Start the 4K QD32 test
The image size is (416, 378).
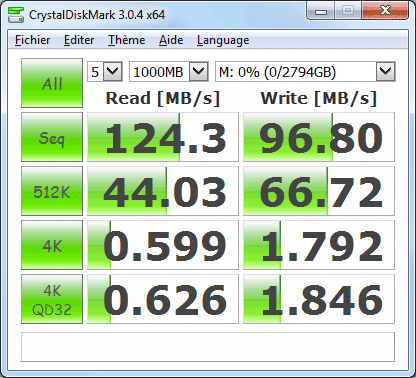52,299
